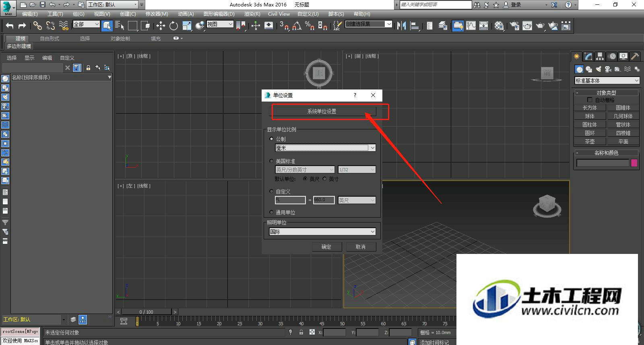Select the Cameras category icon
This screenshot has height=345, width=644.
608,69
